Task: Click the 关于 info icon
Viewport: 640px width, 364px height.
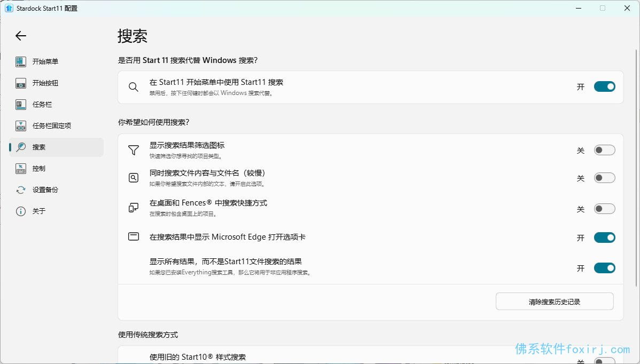Action: (21, 211)
